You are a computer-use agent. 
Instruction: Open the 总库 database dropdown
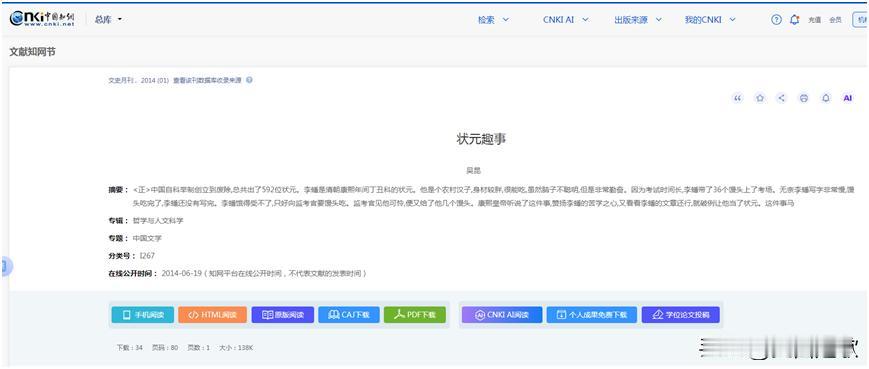108,19
